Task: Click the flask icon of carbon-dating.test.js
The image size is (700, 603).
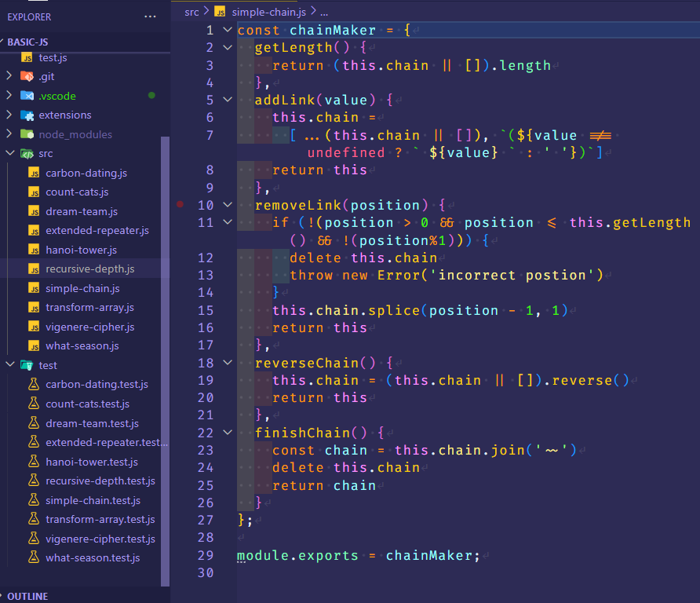Action: [x=34, y=384]
